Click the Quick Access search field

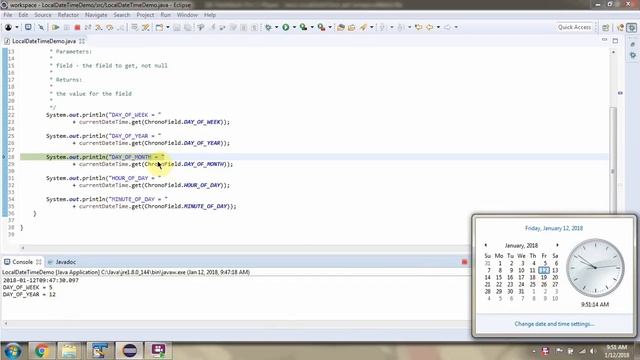pyautogui.click(x=574, y=27)
